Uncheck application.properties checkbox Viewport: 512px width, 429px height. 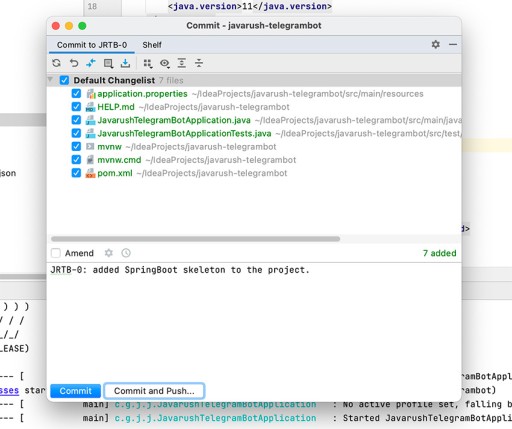76,93
